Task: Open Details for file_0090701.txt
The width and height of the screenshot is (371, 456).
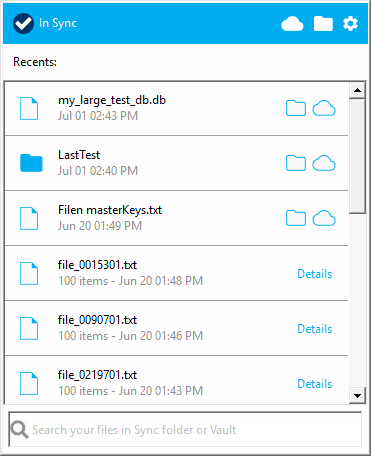Action: coord(315,329)
